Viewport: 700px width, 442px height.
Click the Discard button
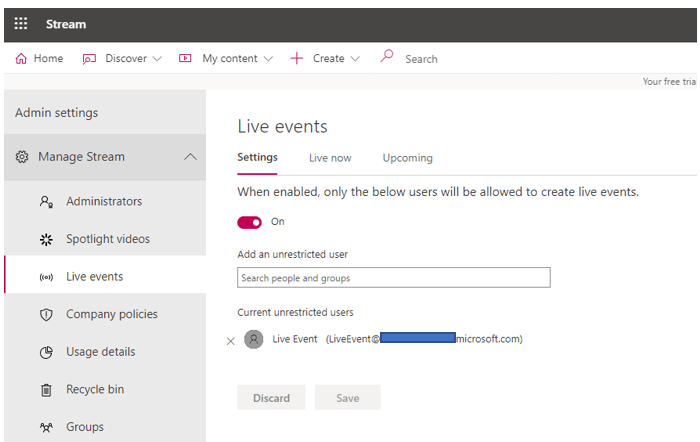271,398
